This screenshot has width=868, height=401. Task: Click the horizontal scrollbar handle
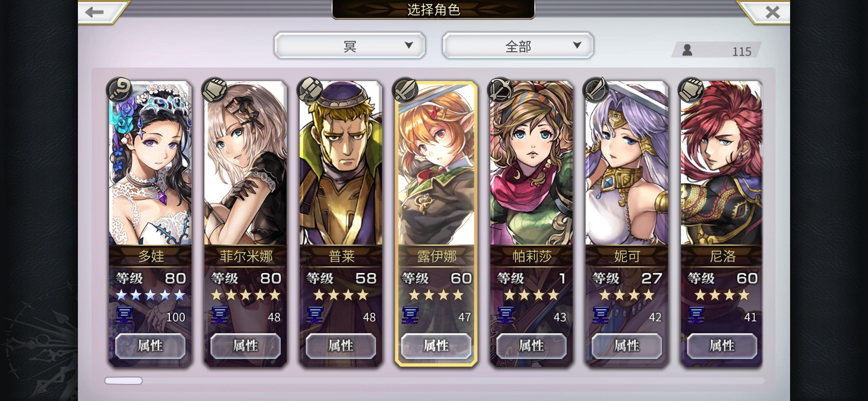pyautogui.click(x=124, y=381)
